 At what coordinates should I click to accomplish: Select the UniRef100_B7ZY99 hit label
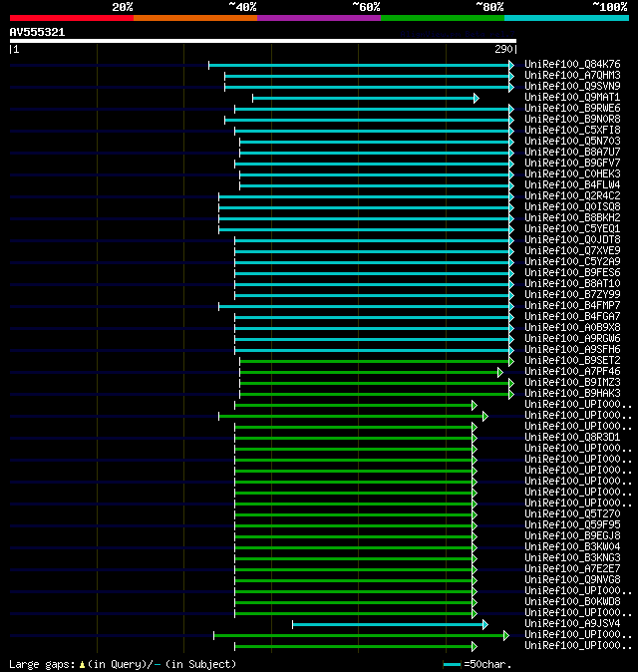pyautogui.click(x=572, y=294)
